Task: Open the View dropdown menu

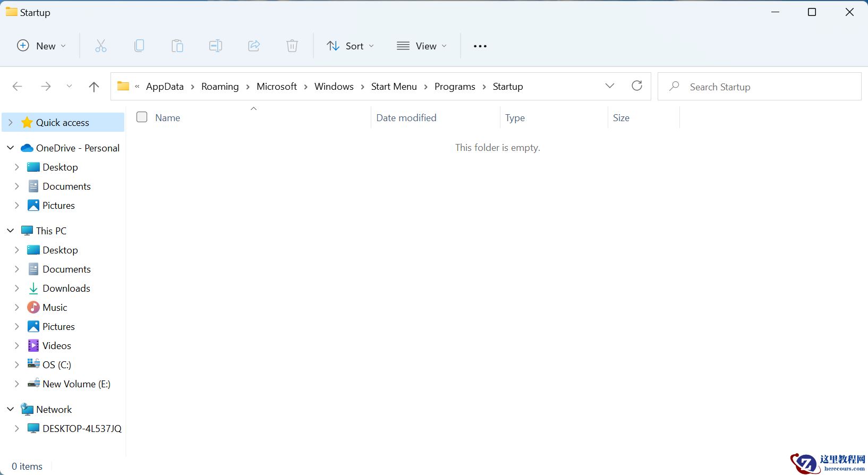Action: 422,46
